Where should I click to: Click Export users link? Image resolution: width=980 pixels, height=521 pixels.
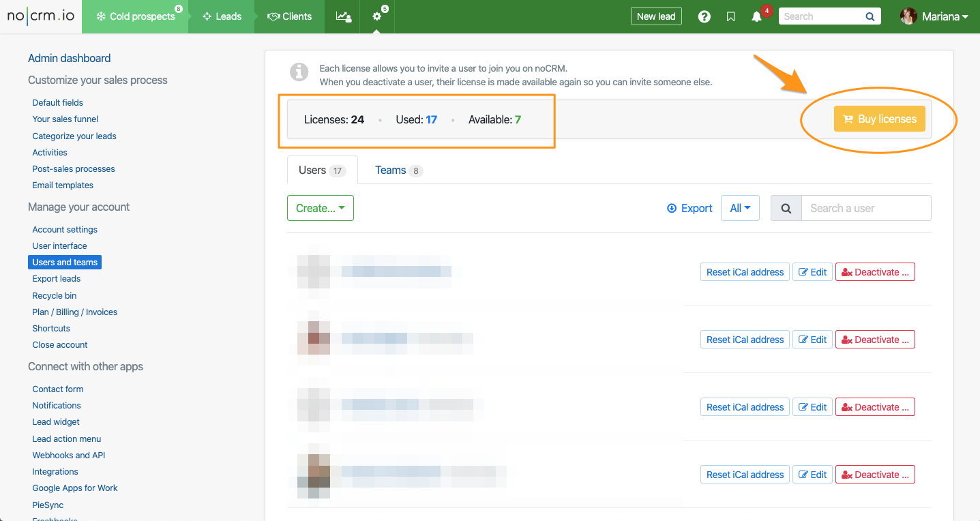689,209
